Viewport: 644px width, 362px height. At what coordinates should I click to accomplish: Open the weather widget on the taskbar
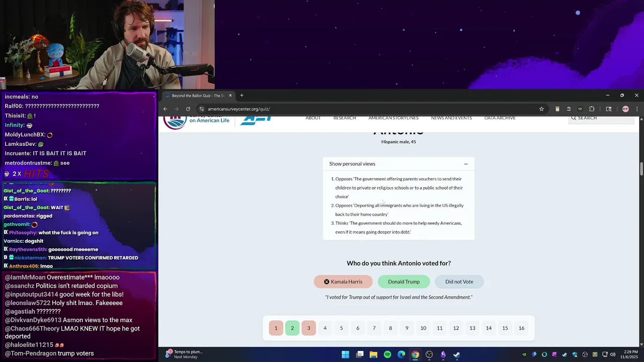184,354
